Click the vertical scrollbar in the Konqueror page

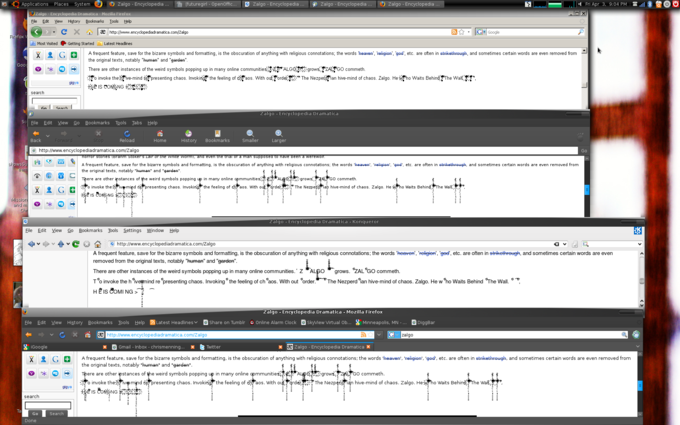(642, 279)
